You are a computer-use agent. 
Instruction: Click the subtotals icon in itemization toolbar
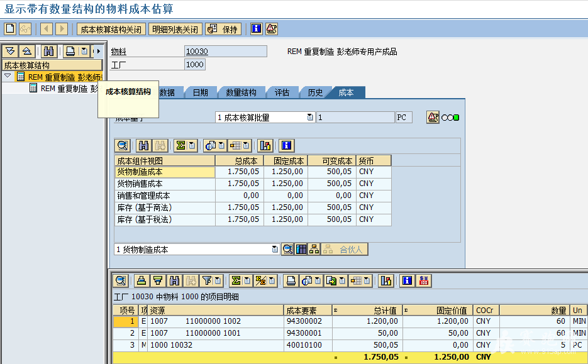[x=260, y=280]
